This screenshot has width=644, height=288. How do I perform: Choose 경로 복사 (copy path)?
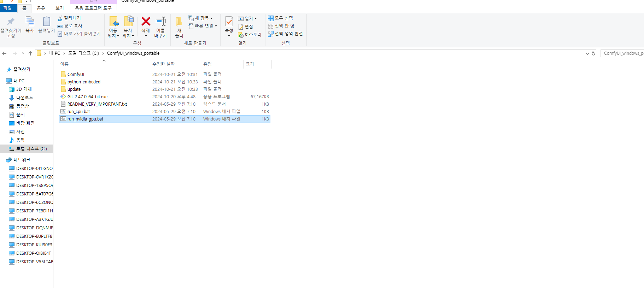point(70,26)
